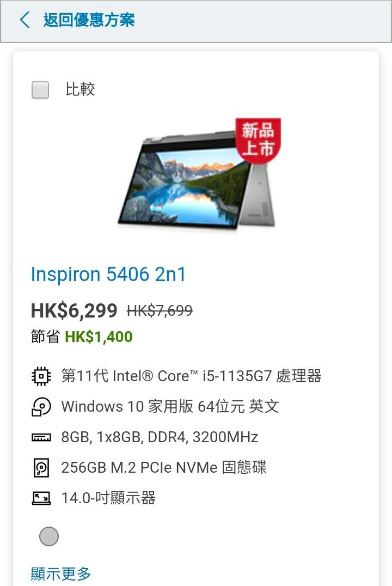392x586 pixels.
Task: Click the red 新品上市 badge
Action: (258, 140)
